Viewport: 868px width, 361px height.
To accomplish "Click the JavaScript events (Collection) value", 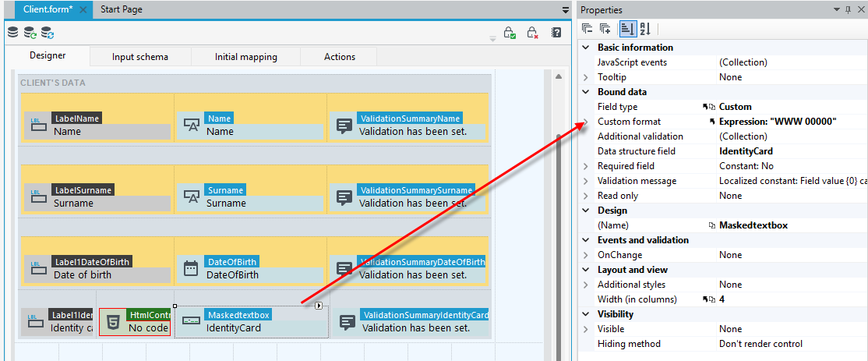I will pos(743,62).
